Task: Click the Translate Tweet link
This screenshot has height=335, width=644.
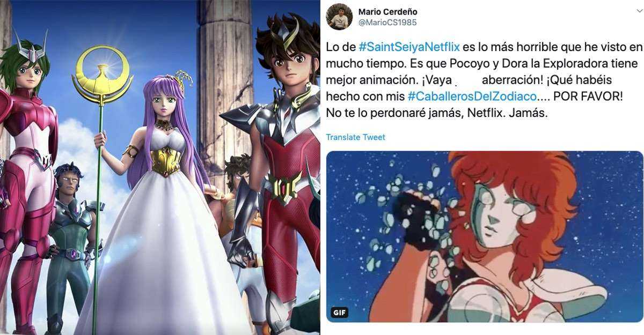Action: pos(355,137)
